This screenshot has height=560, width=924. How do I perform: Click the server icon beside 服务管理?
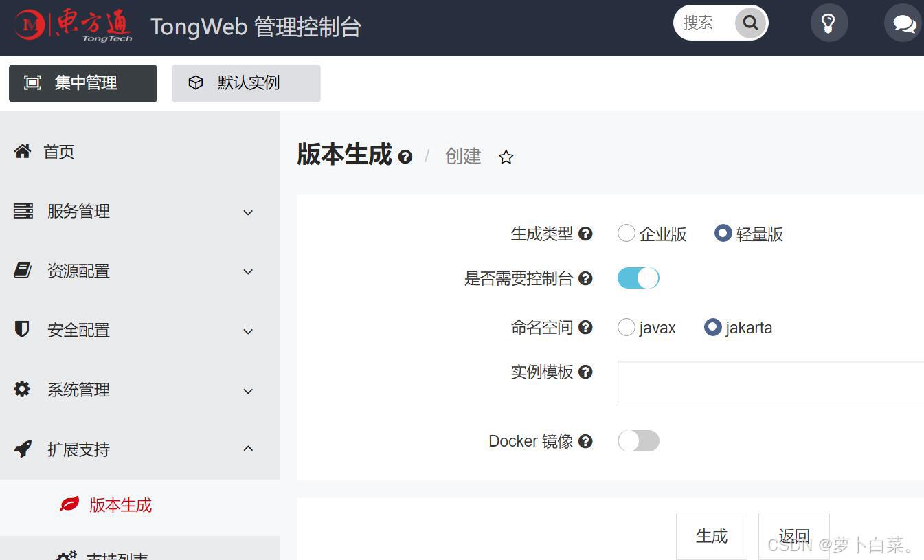coord(23,211)
